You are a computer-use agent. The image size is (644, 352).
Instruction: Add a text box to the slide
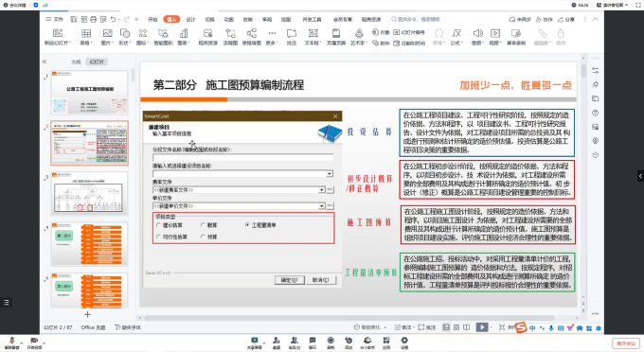point(313,37)
